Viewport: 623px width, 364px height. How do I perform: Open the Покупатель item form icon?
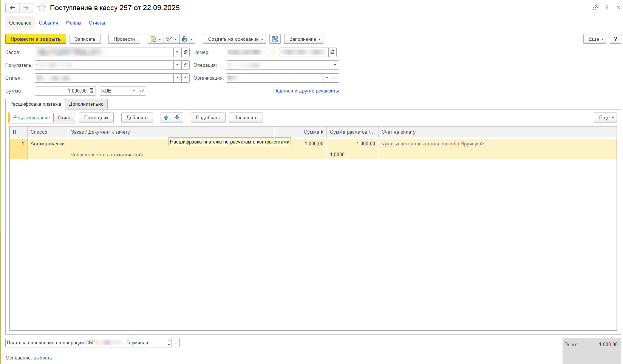[x=186, y=65]
